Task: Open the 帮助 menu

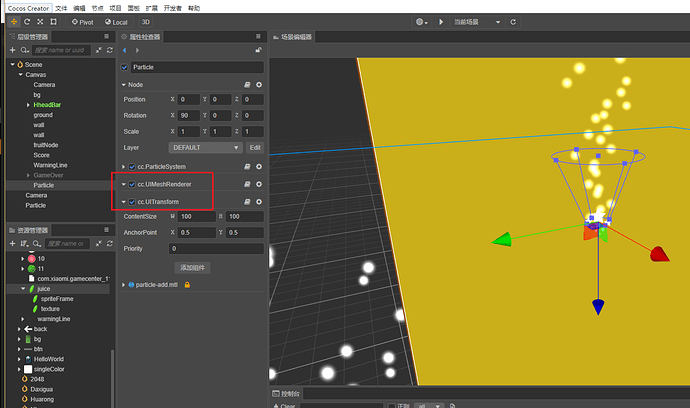Action: click(194, 8)
